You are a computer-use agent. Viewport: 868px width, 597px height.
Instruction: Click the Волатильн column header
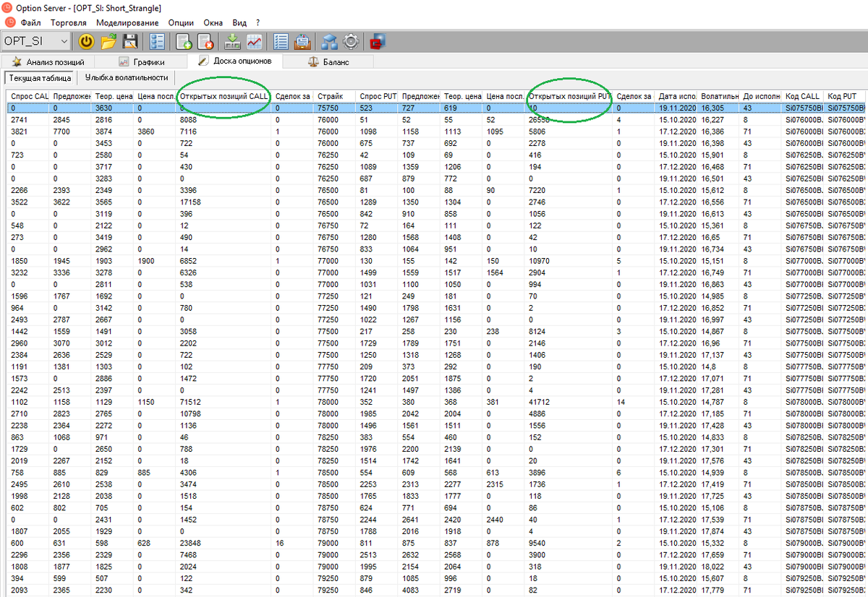(x=718, y=96)
